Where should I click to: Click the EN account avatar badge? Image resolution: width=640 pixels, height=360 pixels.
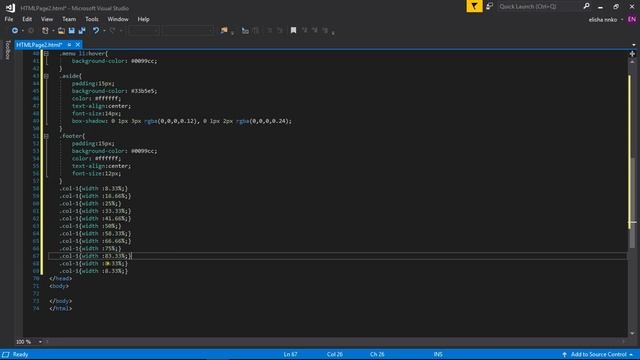click(632, 19)
